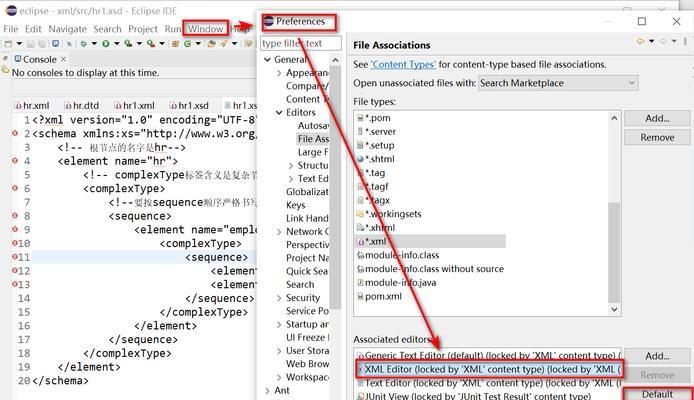Launch Debug using the bug icon

click(83, 44)
